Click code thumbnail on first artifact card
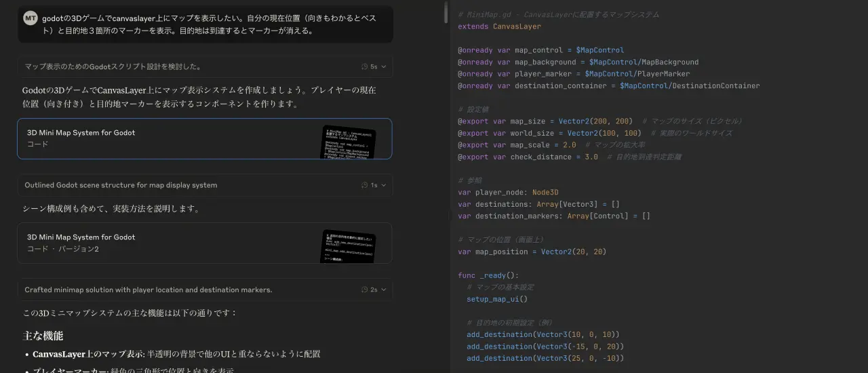The height and width of the screenshot is (373, 868). tap(348, 142)
